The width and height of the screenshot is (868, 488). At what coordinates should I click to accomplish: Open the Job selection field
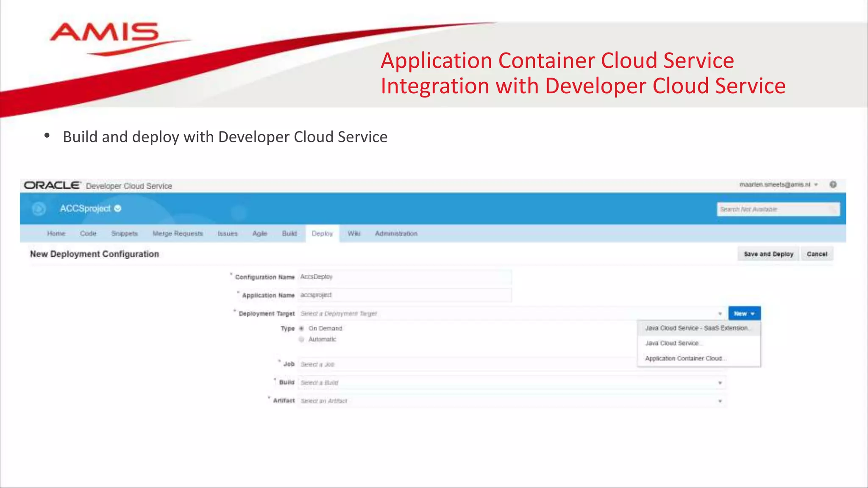467,364
